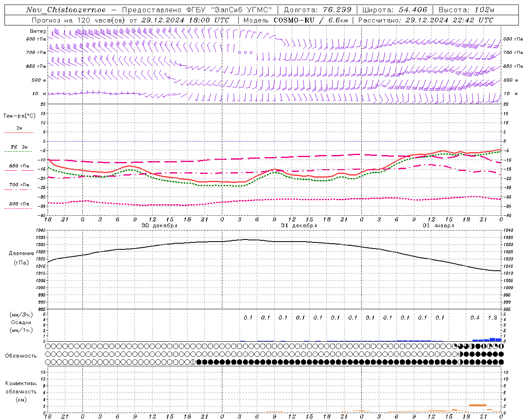Click the forecast start 29.12.2024 18:00 UTC

pyautogui.click(x=185, y=20)
